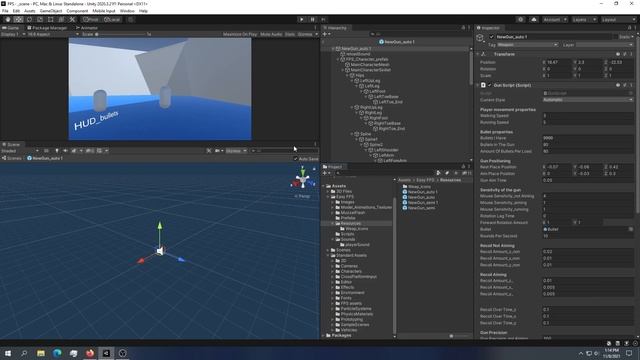The width and height of the screenshot is (640, 360).
Task: Open File Explorer from the taskbar
Action: point(41,353)
